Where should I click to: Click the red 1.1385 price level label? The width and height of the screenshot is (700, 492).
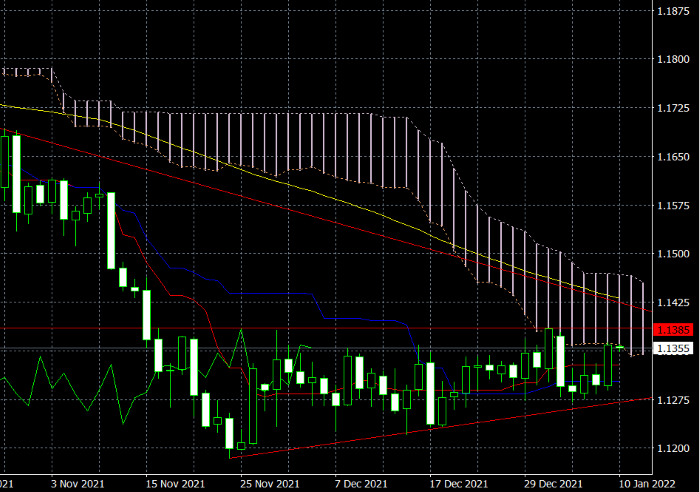pos(673,330)
